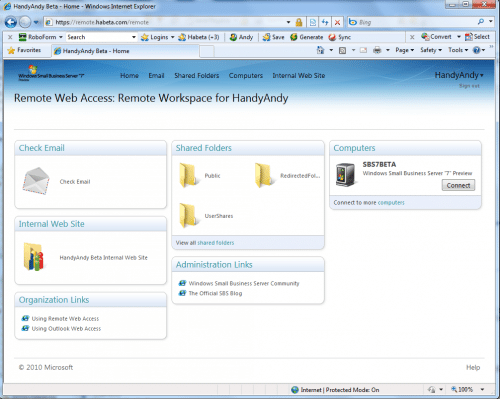Click the Sign out link
The height and width of the screenshot is (399, 500).
(x=469, y=86)
